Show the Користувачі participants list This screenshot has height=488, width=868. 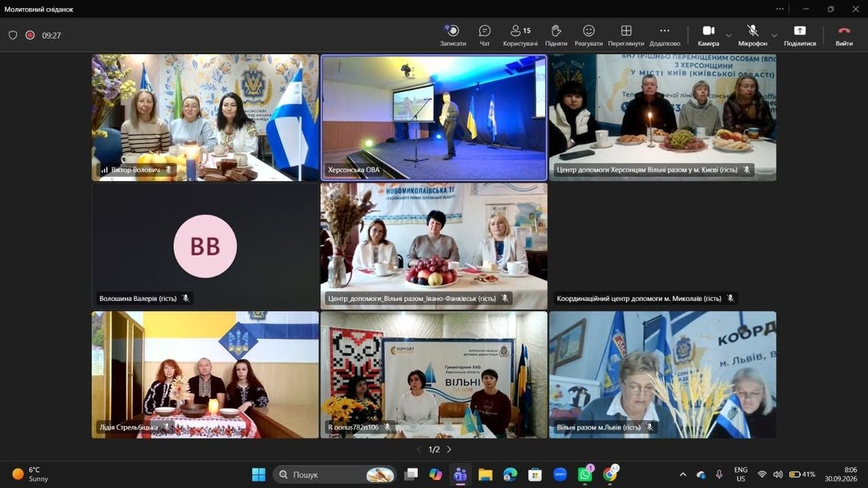click(x=520, y=35)
